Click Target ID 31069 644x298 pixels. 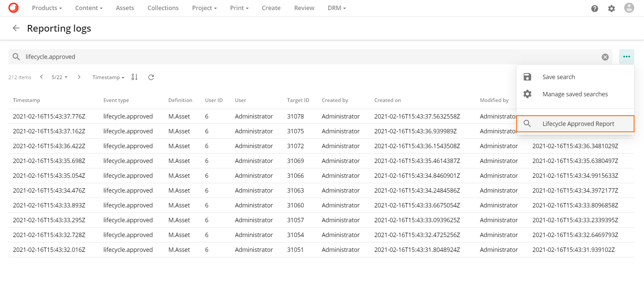tap(295, 161)
